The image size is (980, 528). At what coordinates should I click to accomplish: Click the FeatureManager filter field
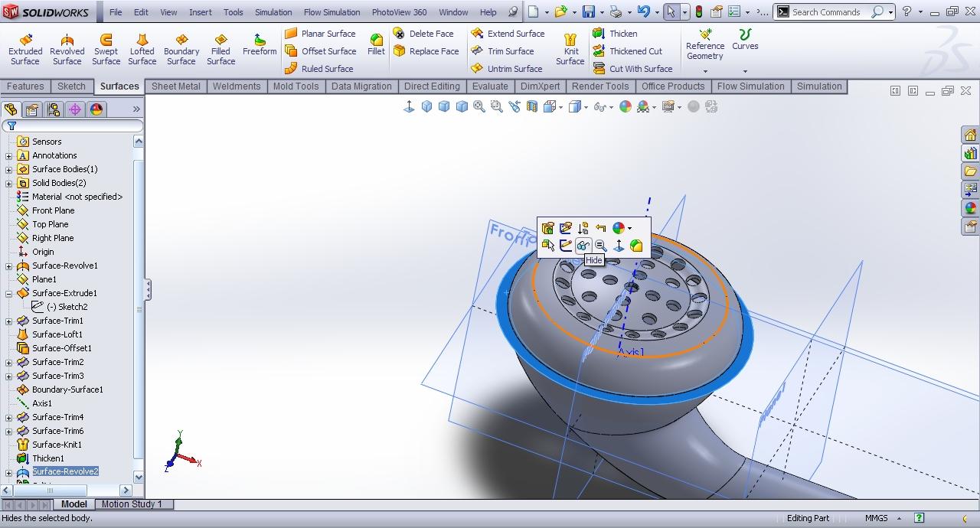tap(73, 125)
